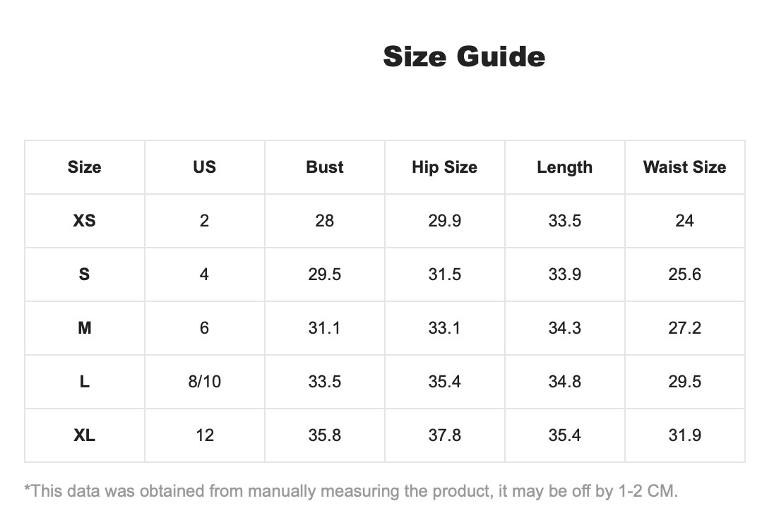The width and height of the screenshot is (774, 532).
Task: Click the Bust column header
Action: click(324, 167)
